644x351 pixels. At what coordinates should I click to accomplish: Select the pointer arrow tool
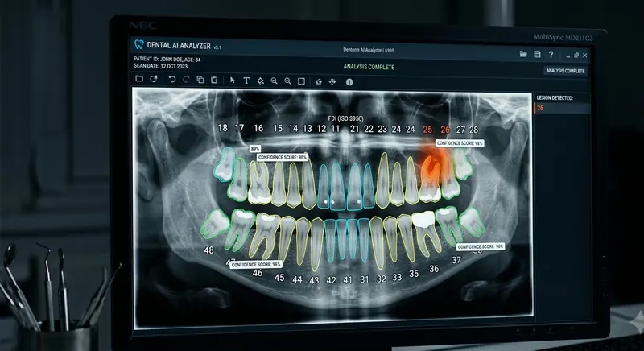click(233, 80)
